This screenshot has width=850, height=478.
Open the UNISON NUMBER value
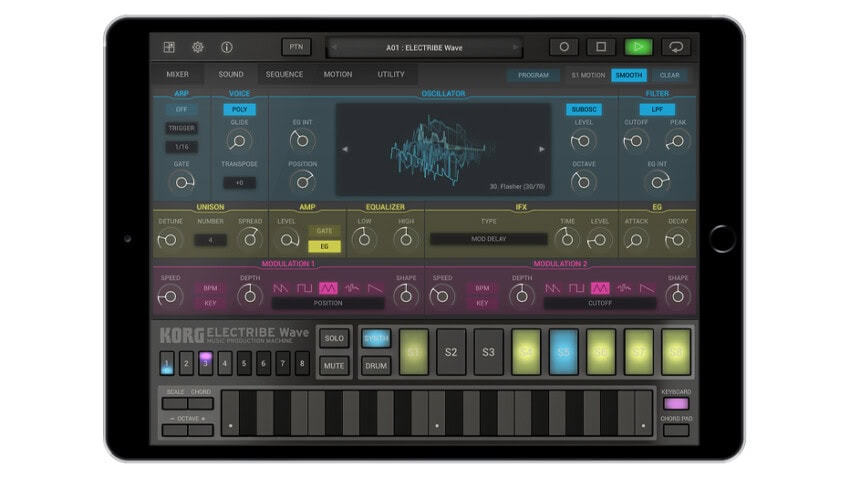210,240
